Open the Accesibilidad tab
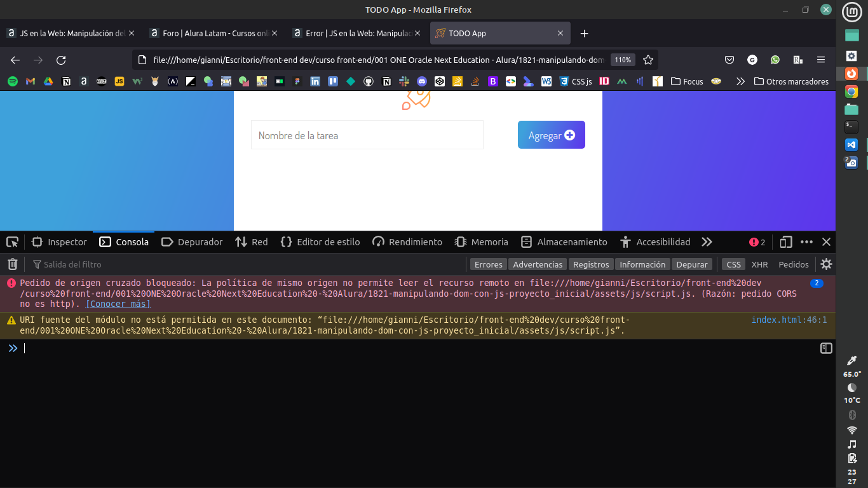This screenshot has height=488, width=868. click(655, 242)
